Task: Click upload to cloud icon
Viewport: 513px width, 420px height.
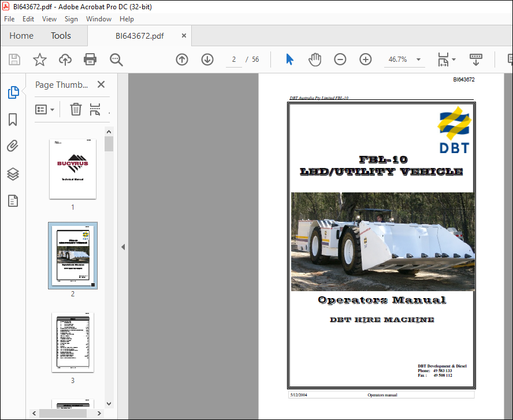Action: pyautogui.click(x=65, y=60)
